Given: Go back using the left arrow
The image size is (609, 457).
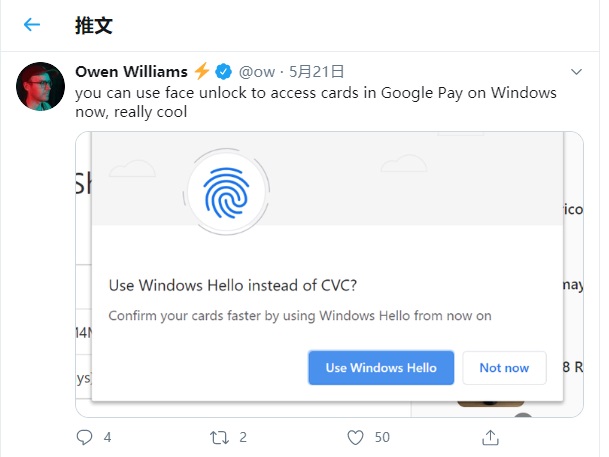Looking at the screenshot, I should [x=33, y=25].
